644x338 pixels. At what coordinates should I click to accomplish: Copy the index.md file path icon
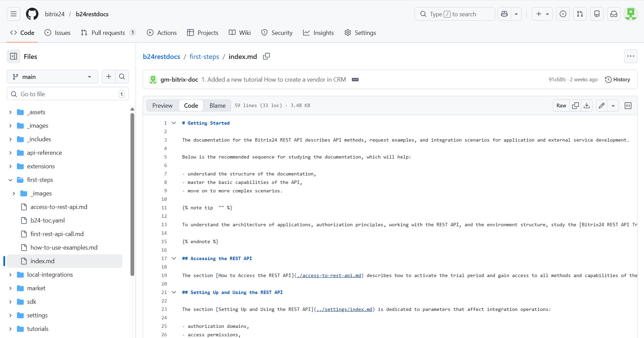[x=266, y=56]
